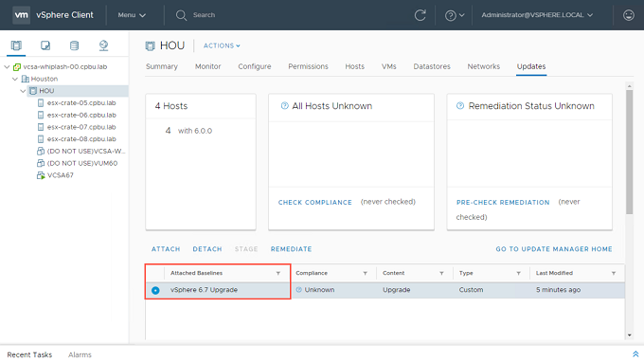Screen dimensions: 644x362
Task: Switch to the Networks tab
Action: pos(483,66)
